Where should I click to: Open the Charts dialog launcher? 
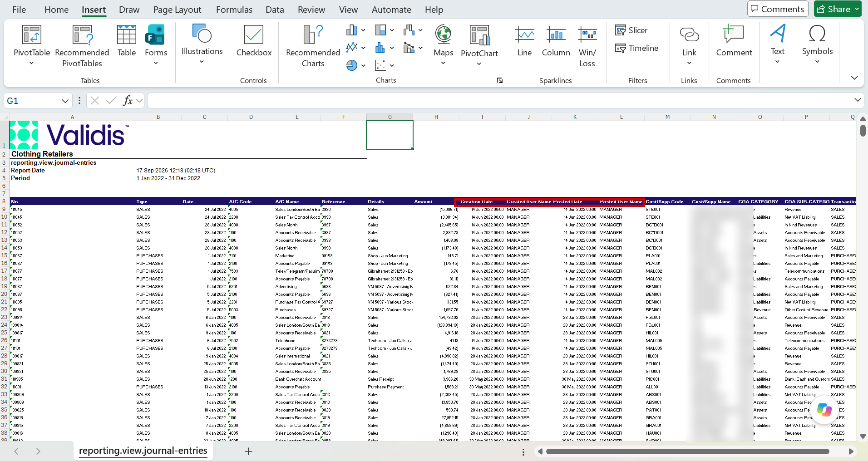click(500, 80)
